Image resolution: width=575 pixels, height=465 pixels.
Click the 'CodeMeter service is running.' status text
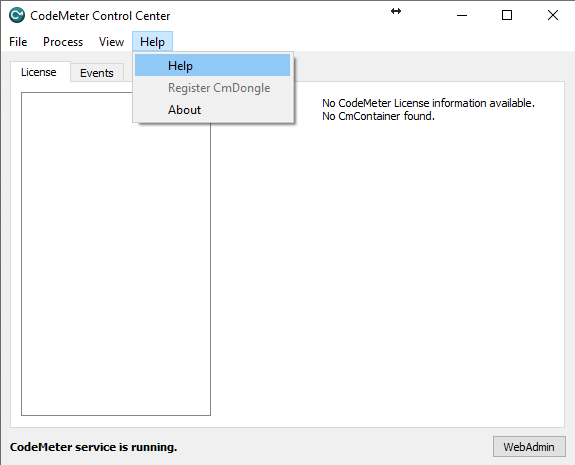pyautogui.click(x=94, y=447)
